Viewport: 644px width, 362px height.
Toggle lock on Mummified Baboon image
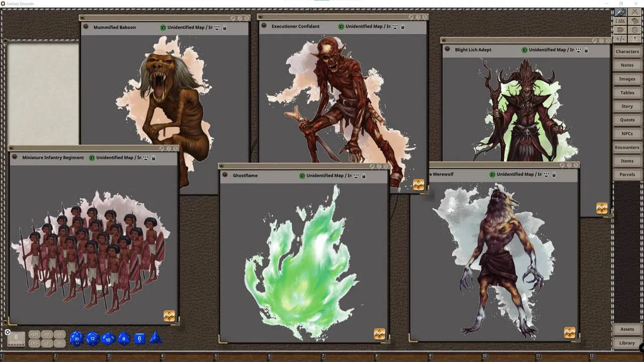(x=224, y=28)
